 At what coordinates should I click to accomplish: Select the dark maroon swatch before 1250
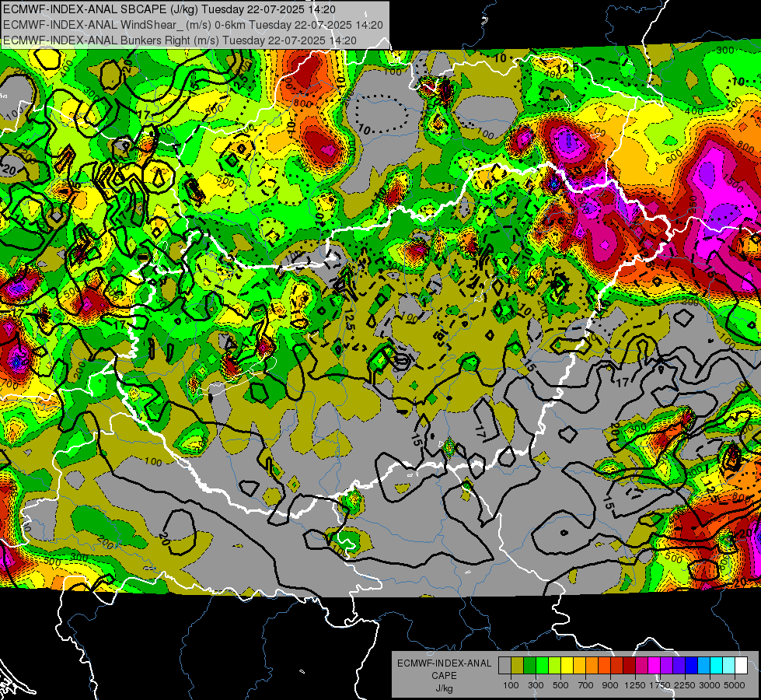point(629,666)
